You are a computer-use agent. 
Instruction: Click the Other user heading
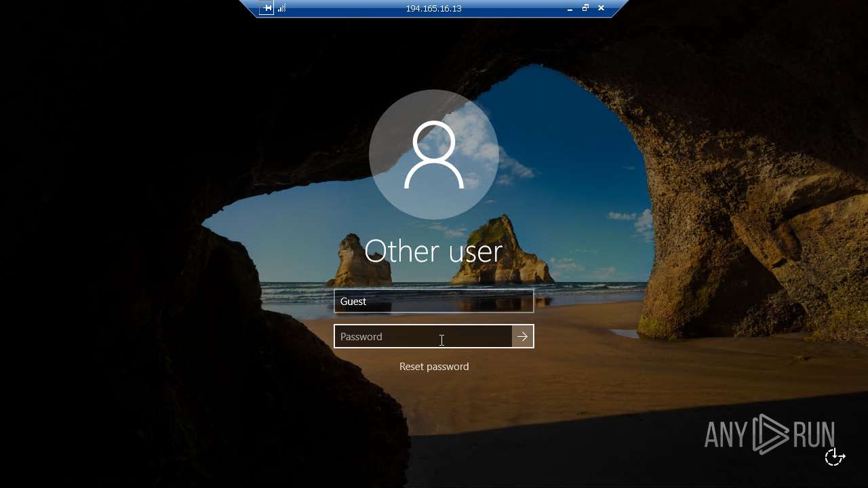click(433, 251)
